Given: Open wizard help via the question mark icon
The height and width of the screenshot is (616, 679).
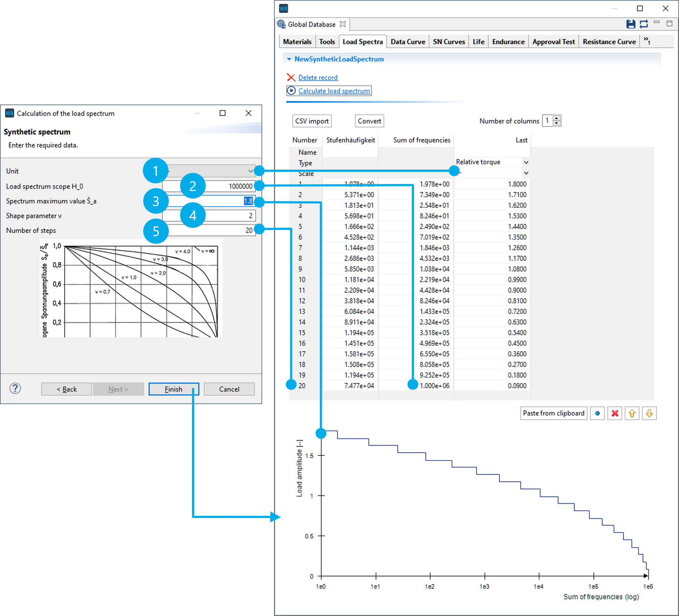Looking at the screenshot, I should click(15, 389).
